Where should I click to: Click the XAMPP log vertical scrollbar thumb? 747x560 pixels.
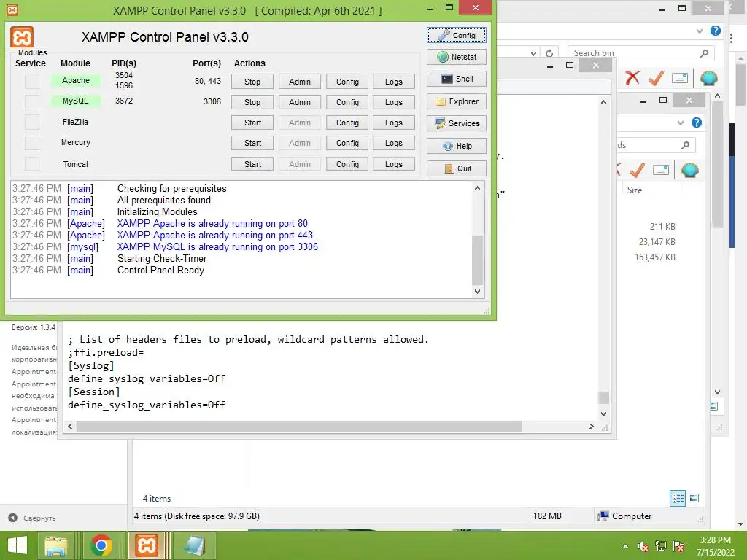[477, 260]
